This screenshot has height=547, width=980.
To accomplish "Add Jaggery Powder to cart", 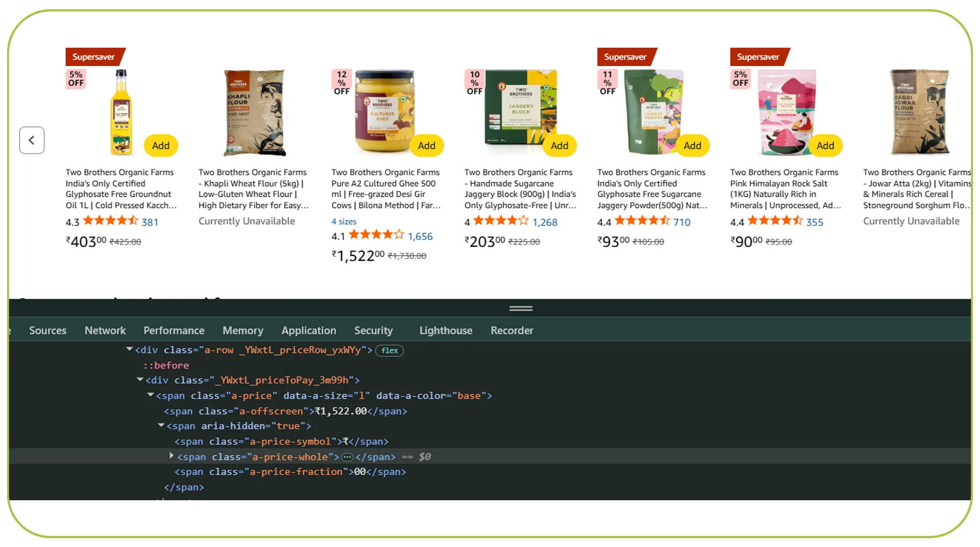I will pyautogui.click(x=693, y=146).
